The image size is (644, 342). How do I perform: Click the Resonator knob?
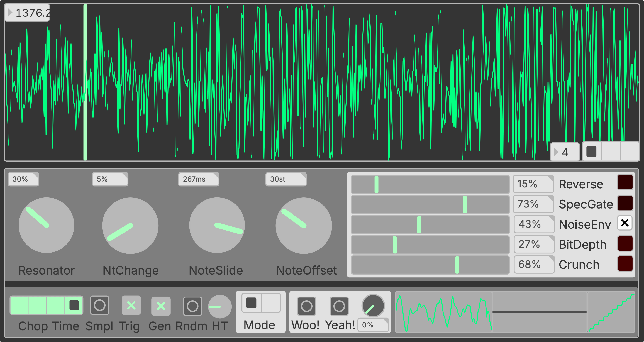[47, 225]
